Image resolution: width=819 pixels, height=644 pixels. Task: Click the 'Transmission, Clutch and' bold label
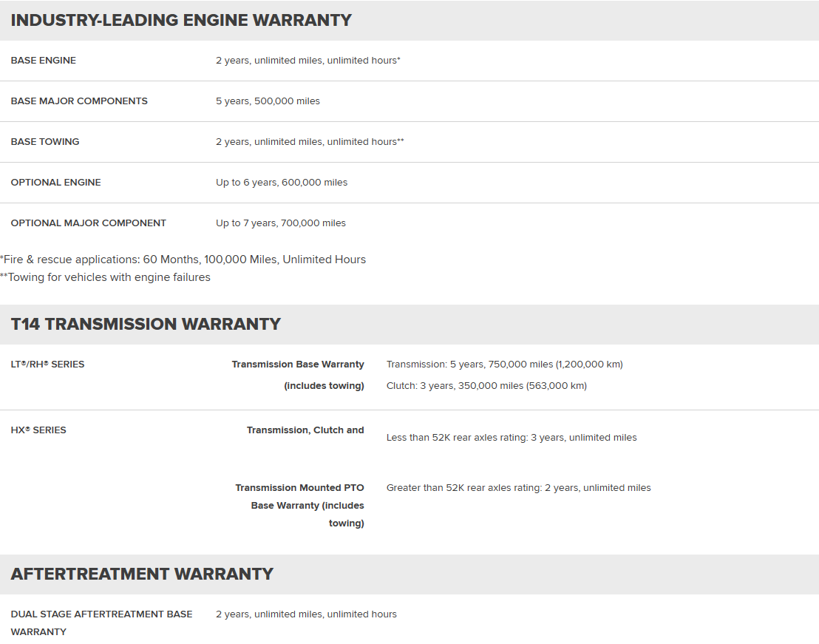pos(305,430)
